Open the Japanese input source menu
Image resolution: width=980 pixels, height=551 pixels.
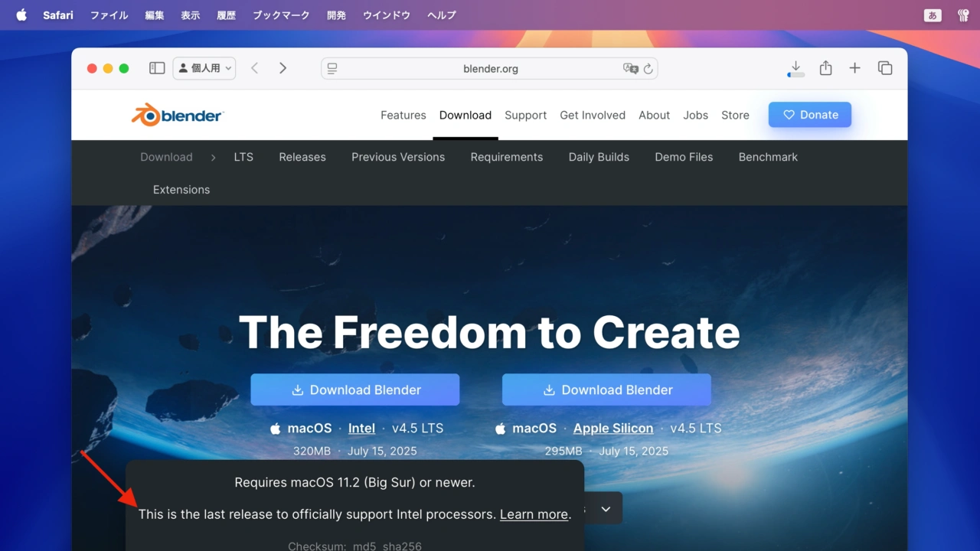coord(933,15)
